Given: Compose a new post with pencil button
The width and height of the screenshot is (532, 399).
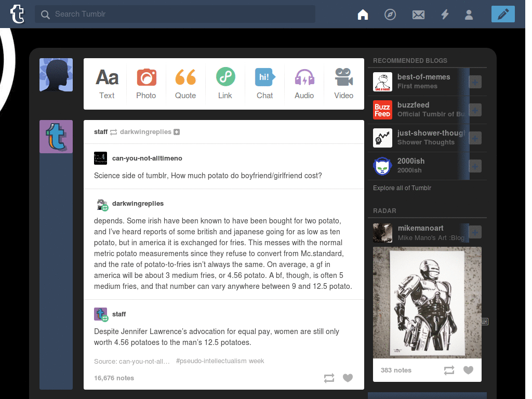Looking at the screenshot, I should pyautogui.click(x=503, y=14).
